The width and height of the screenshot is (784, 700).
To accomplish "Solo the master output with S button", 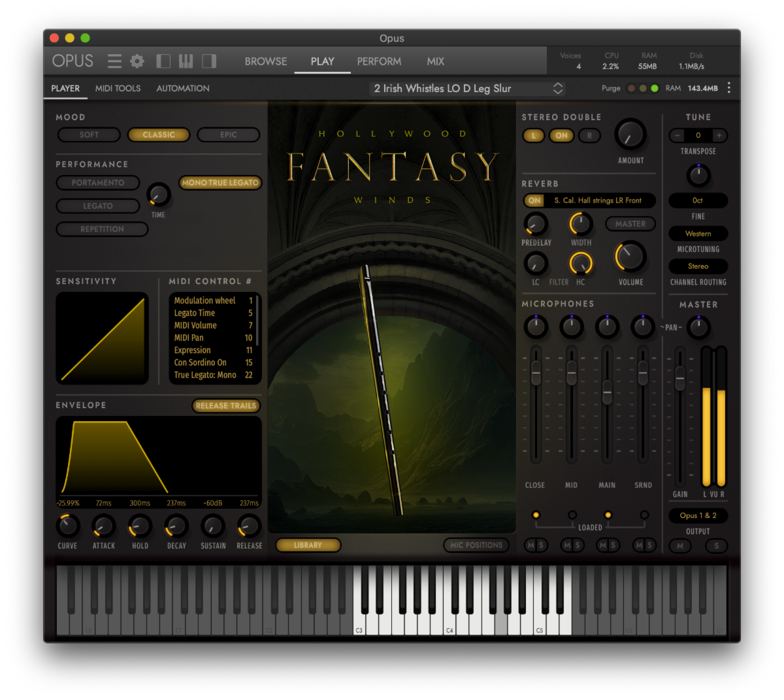I will [x=717, y=546].
